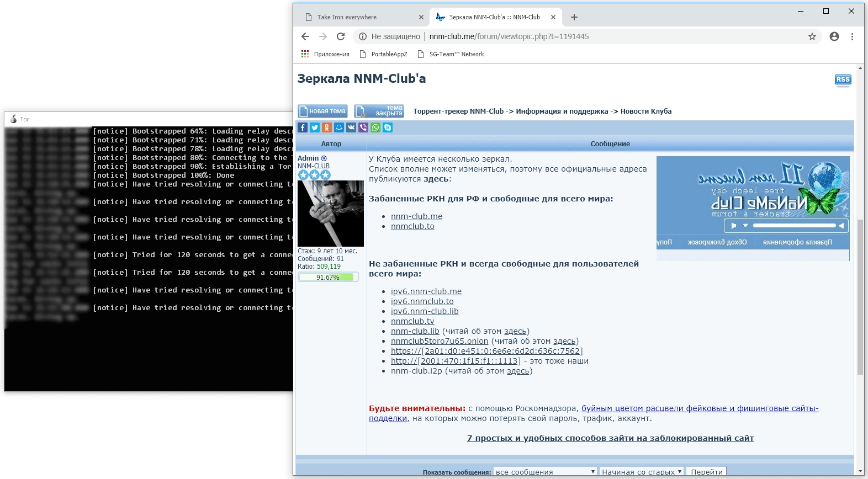The height and width of the screenshot is (479, 868).
Task: Open Chrome profile account icon
Action: tap(834, 36)
